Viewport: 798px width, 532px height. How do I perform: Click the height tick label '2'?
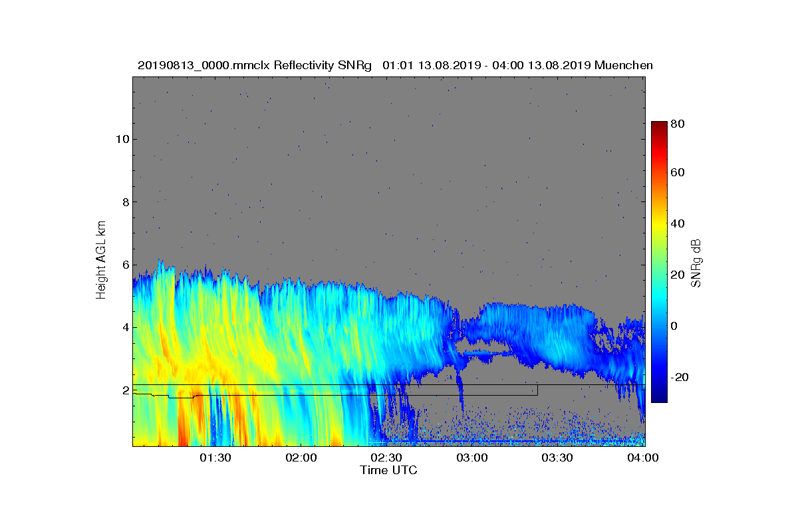(x=125, y=390)
